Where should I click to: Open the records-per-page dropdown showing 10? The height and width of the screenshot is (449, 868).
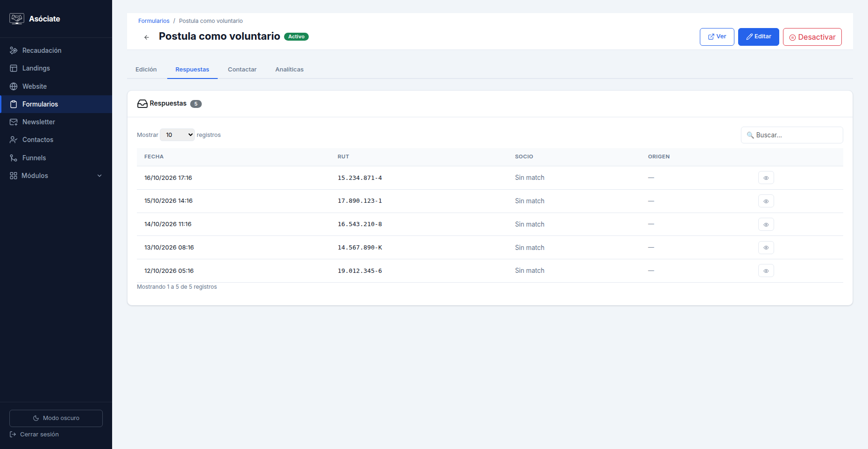(x=178, y=135)
